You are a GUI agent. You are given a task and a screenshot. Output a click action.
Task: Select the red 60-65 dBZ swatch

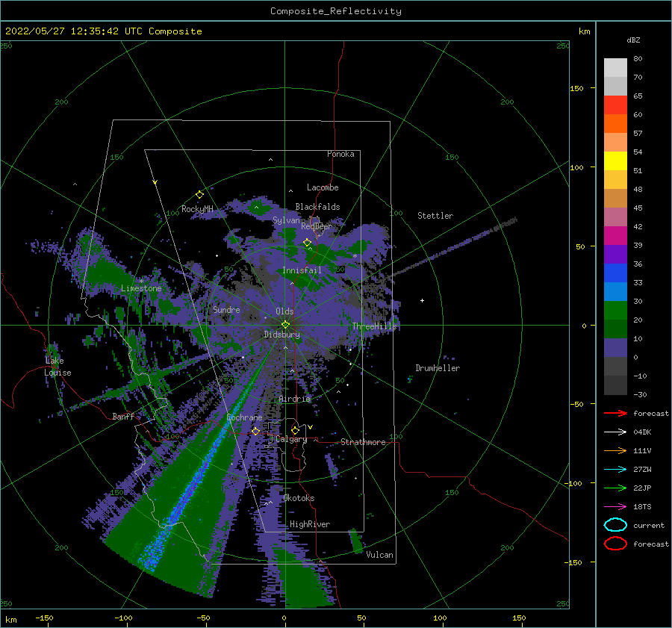[x=615, y=105]
